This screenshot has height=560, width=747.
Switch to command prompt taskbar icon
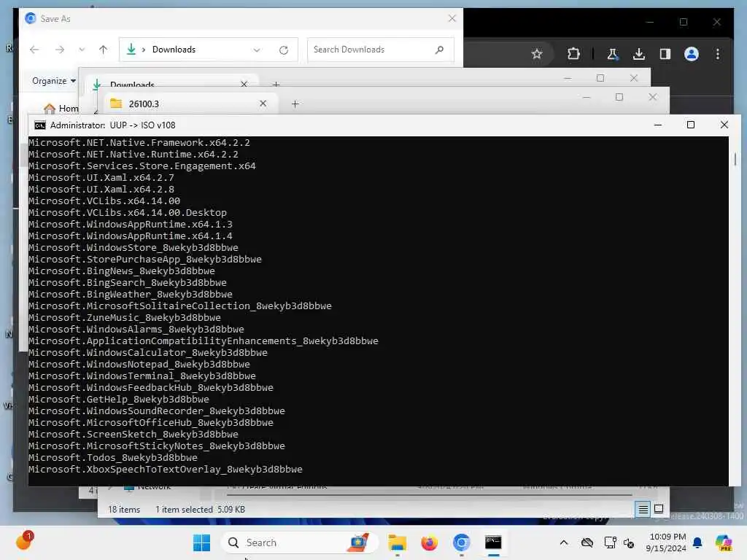point(493,542)
